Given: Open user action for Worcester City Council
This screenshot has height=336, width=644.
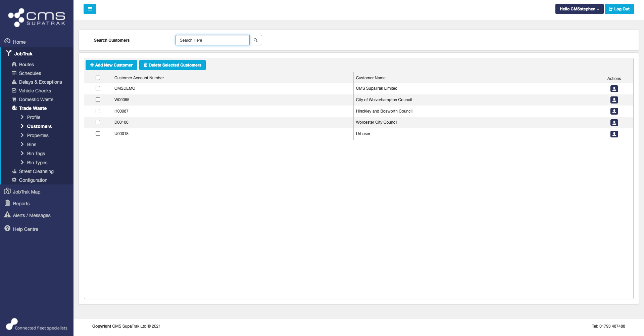Looking at the screenshot, I should point(614,123).
